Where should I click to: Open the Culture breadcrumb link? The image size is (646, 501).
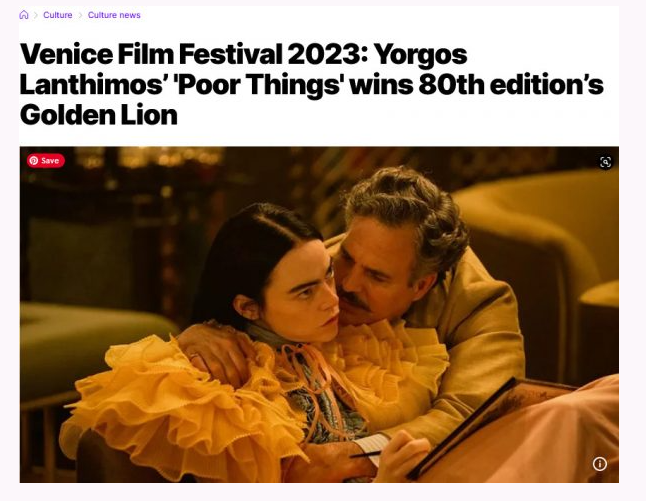point(58,15)
